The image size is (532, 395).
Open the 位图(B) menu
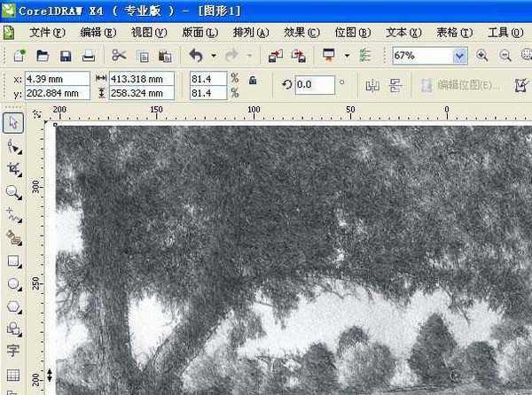click(x=353, y=33)
